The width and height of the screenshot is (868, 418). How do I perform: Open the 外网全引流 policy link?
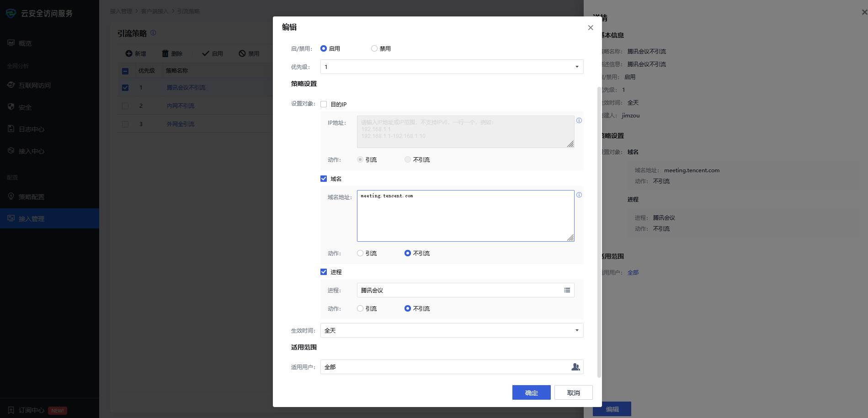click(181, 124)
